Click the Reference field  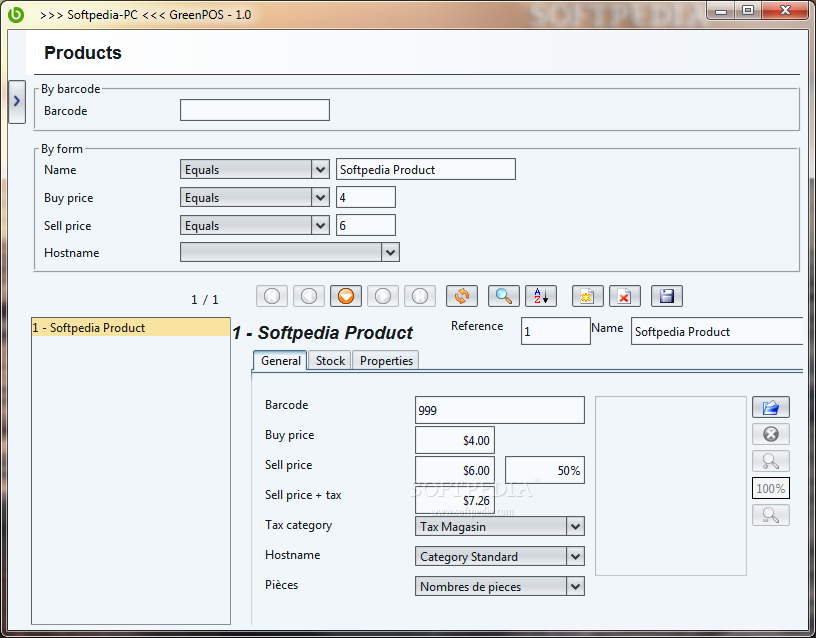coord(555,331)
